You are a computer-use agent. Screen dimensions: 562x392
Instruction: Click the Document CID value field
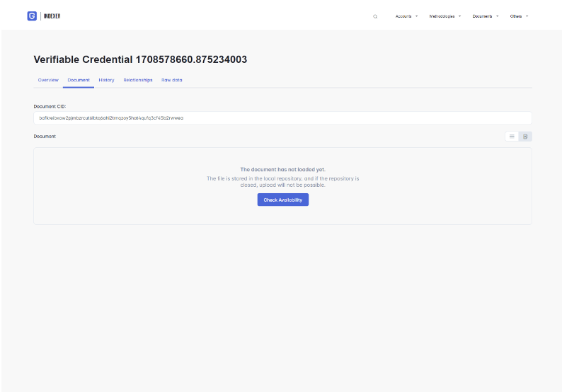(282, 118)
